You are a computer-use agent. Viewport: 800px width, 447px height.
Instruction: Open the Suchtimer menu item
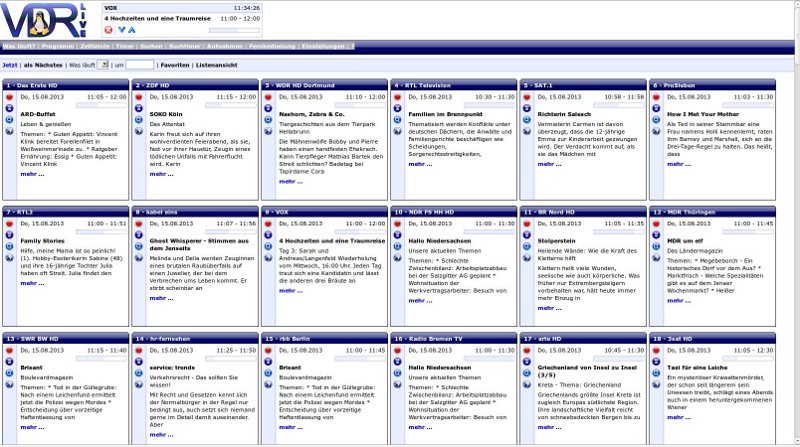185,46
